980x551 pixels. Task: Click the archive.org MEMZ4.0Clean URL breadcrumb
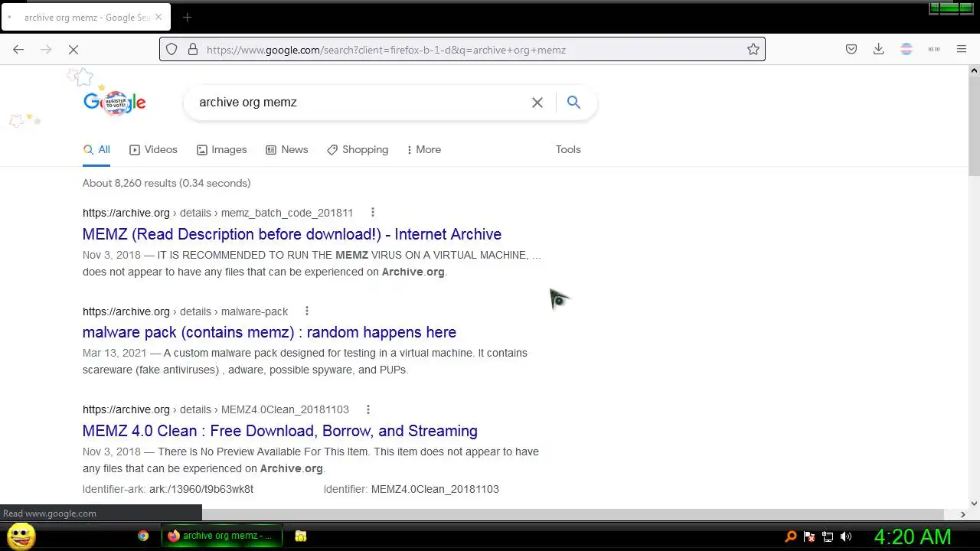click(216, 409)
